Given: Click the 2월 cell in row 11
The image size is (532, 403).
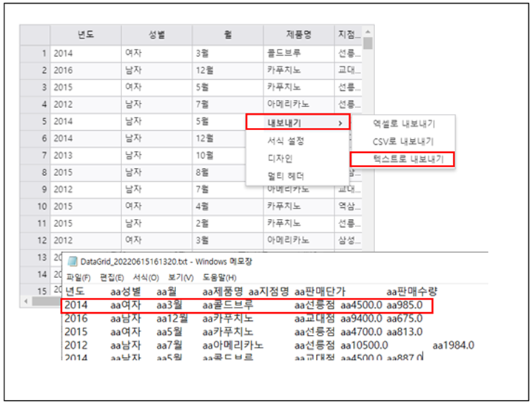Looking at the screenshot, I should point(228,223).
